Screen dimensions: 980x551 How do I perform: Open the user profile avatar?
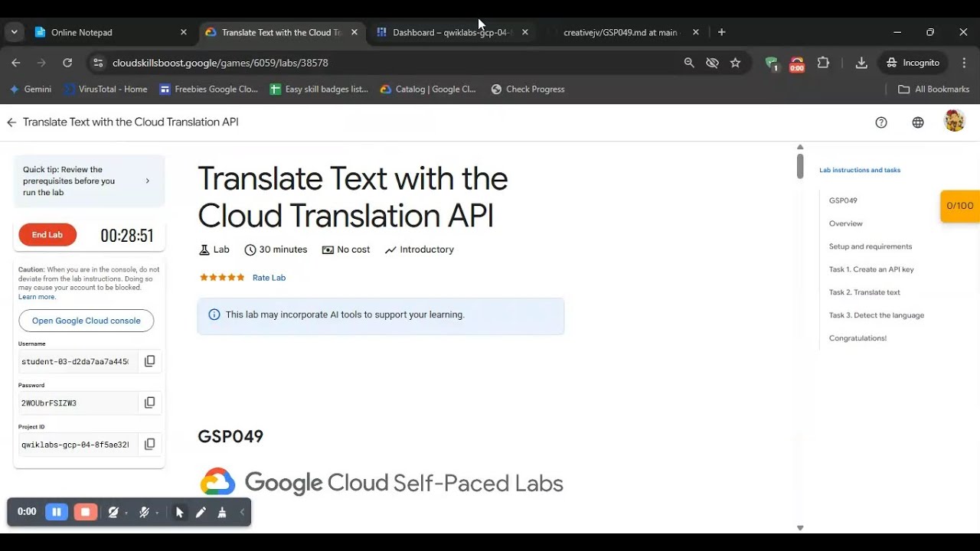pyautogui.click(x=955, y=121)
